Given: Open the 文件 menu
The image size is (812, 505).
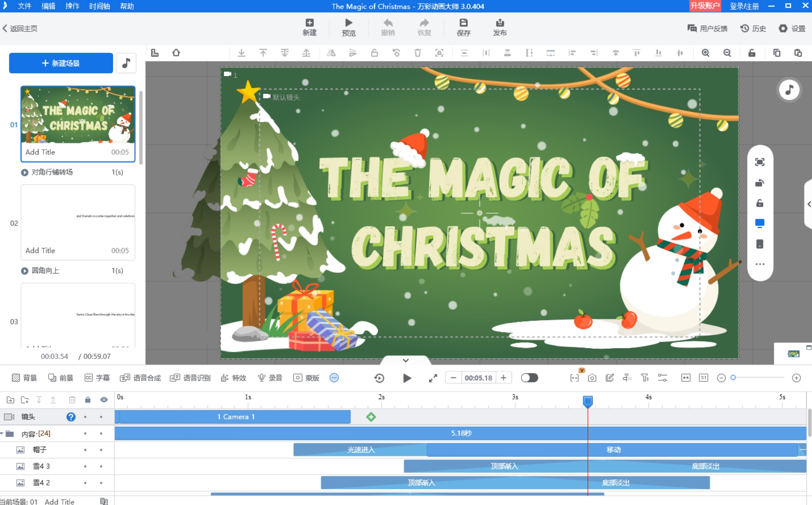Looking at the screenshot, I should [x=25, y=6].
